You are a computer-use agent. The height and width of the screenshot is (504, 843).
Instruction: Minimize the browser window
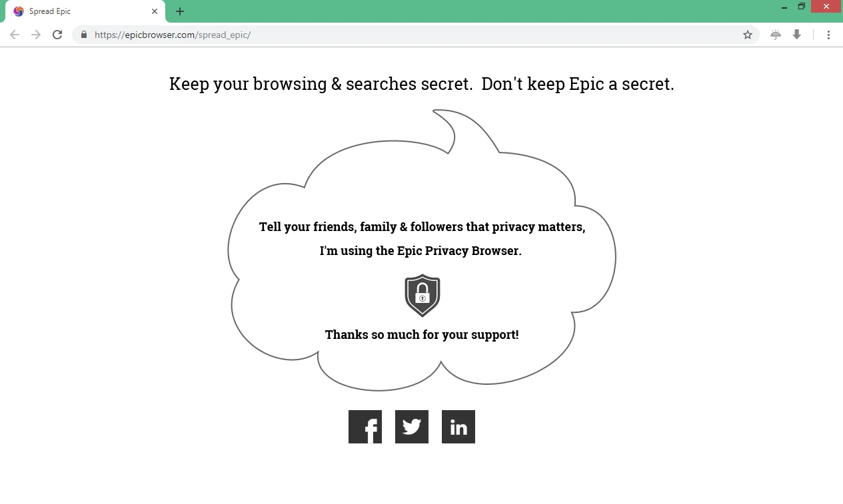[x=784, y=7]
